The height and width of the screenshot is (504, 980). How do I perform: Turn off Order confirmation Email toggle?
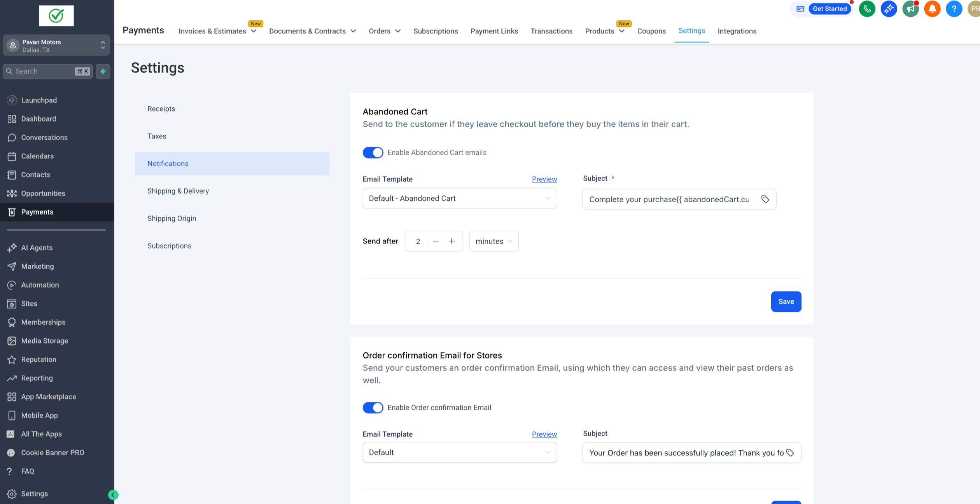point(373,408)
